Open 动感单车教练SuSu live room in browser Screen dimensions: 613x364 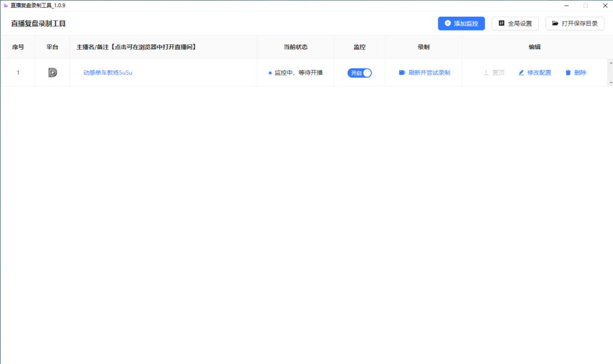[x=108, y=72]
